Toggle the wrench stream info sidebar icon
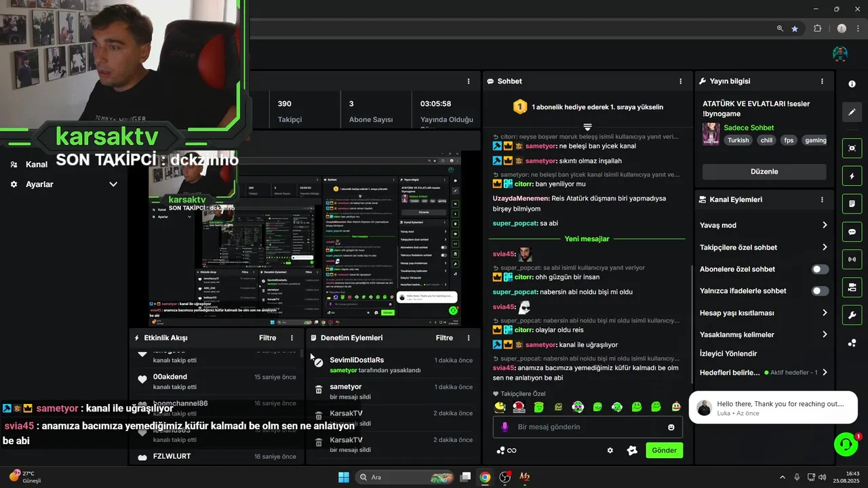 (852, 315)
